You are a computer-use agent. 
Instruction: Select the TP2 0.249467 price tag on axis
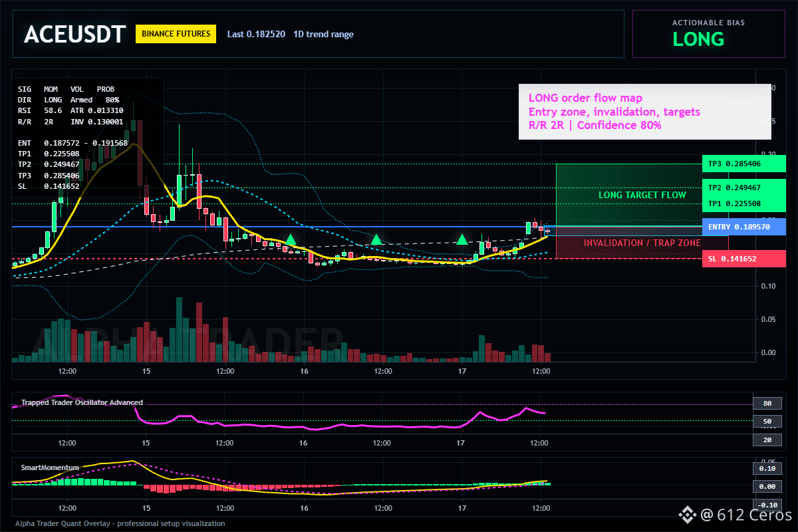coord(743,188)
